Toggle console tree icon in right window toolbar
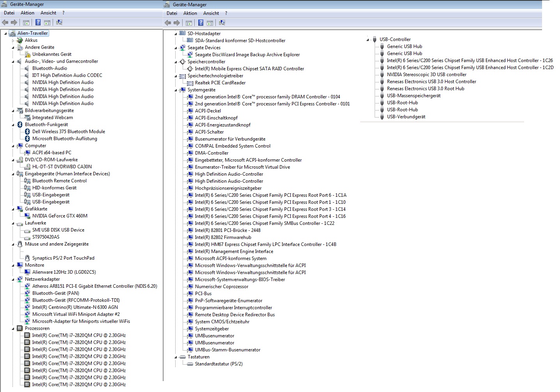Screen dimensions: 560x392 pos(189,23)
